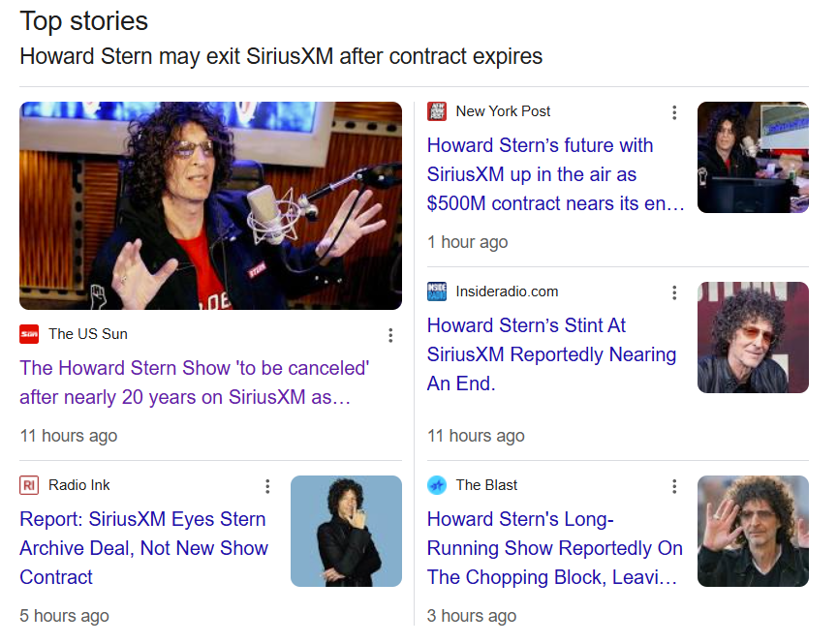This screenshot has height=644, width=838.
Task: Click large Howard Stern studio microphone photo
Action: (210, 205)
